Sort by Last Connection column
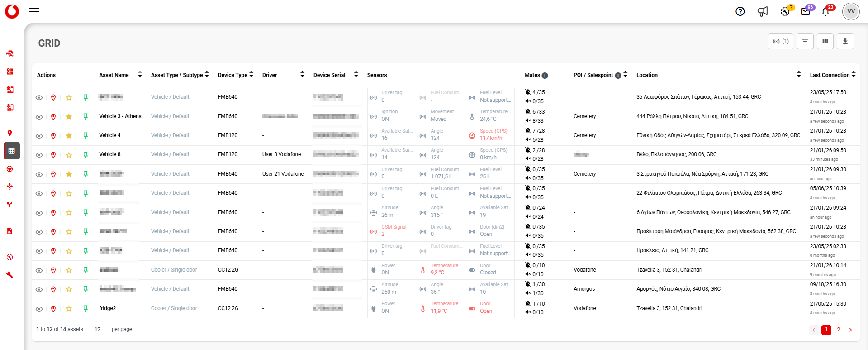 (854, 75)
